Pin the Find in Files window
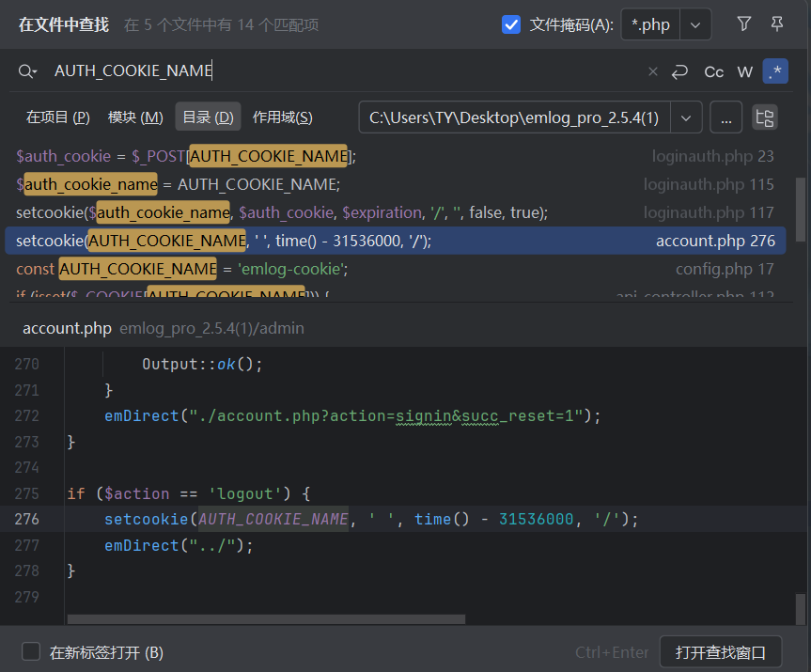Viewport: 811px width, 672px height. tap(777, 23)
